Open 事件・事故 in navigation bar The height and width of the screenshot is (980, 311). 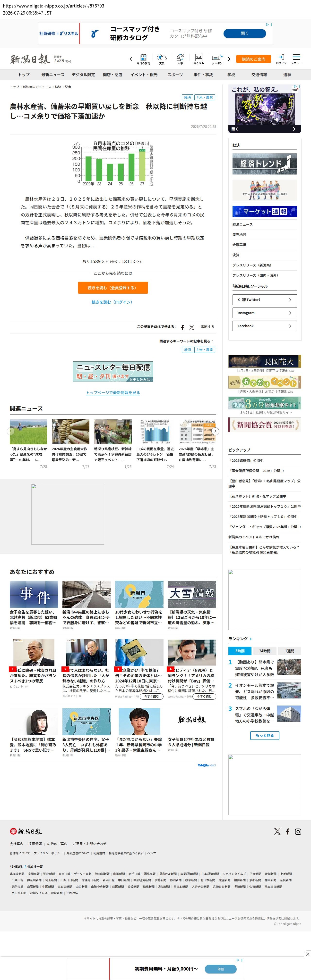(x=203, y=75)
